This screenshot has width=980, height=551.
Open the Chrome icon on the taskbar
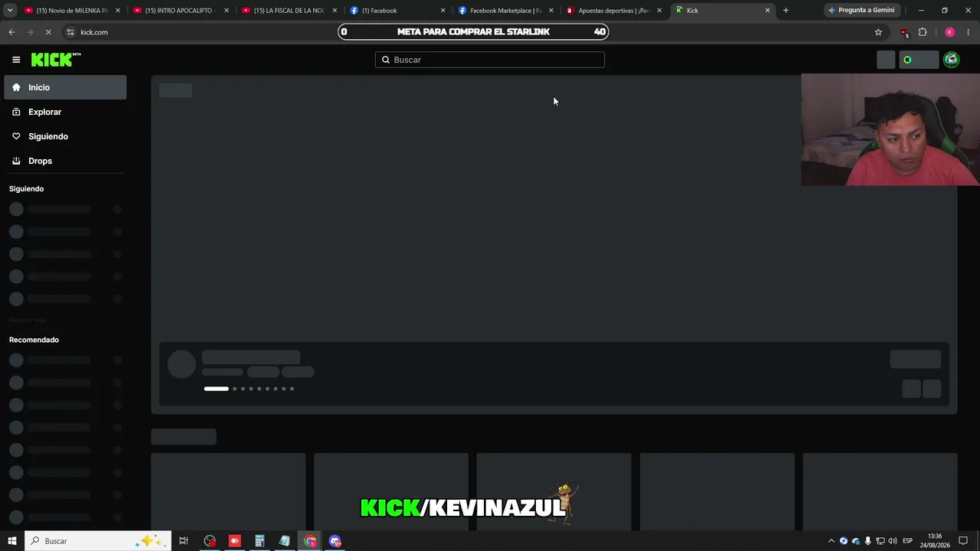tap(310, 541)
